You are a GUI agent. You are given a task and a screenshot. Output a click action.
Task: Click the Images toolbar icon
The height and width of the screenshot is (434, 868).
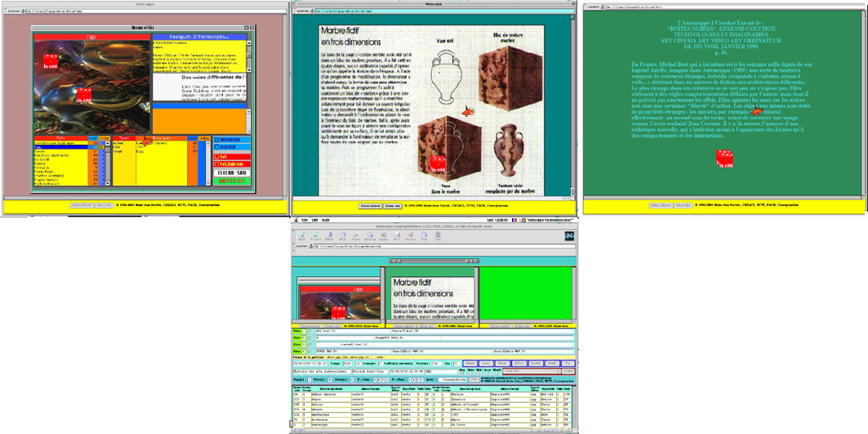pyautogui.click(x=383, y=236)
